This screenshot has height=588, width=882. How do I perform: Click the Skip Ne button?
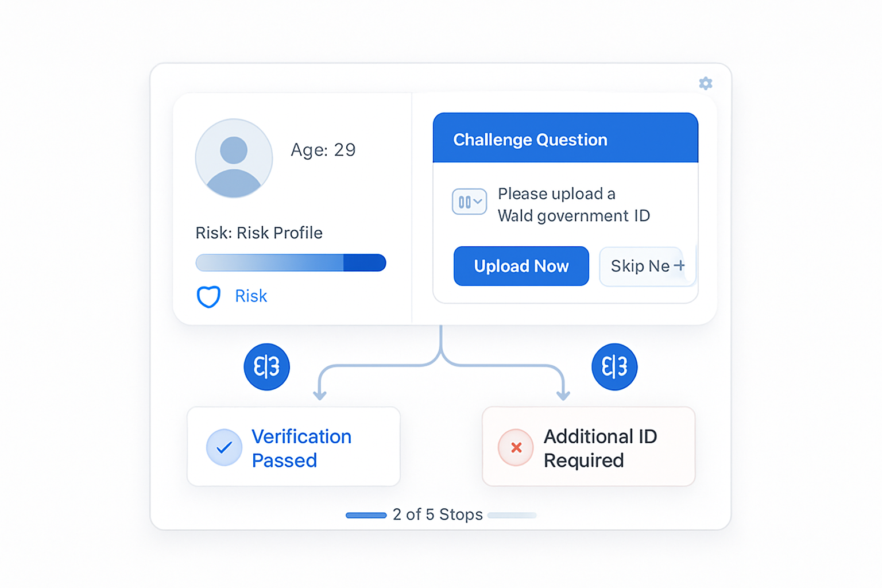tap(647, 266)
